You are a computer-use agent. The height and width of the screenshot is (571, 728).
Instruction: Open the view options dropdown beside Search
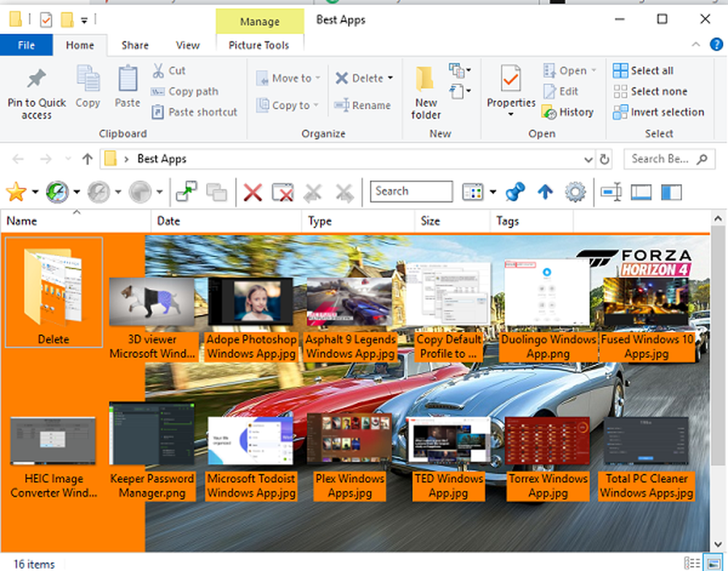pyautogui.click(x=493, y=192)
